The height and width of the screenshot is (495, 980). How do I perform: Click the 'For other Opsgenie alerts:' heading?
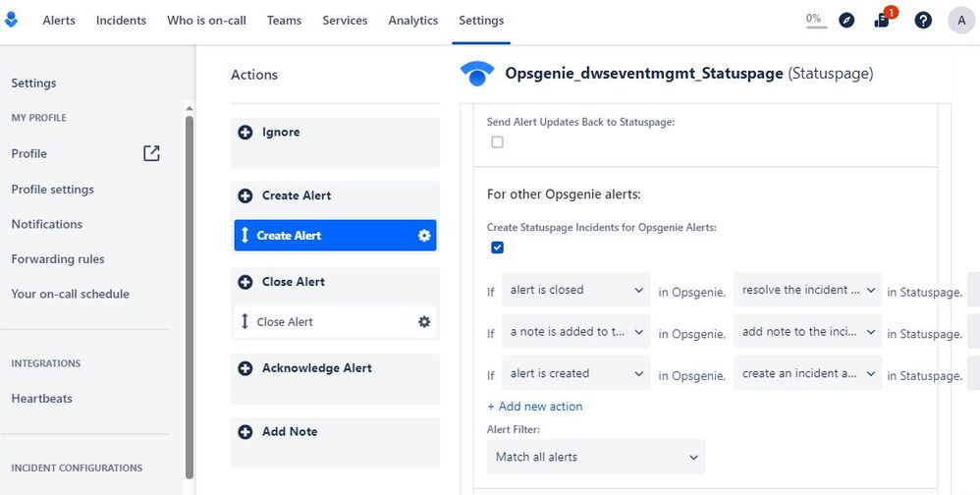tap(564, 194)
